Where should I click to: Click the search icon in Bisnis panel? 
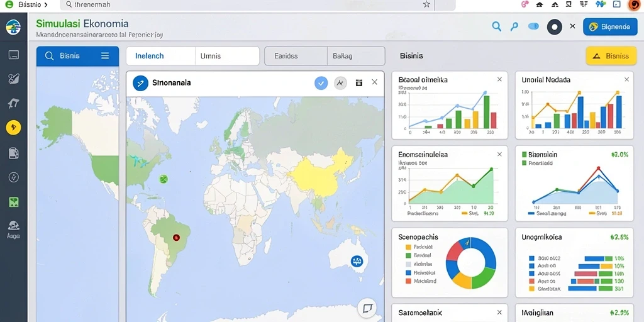(x=49, y=56)
